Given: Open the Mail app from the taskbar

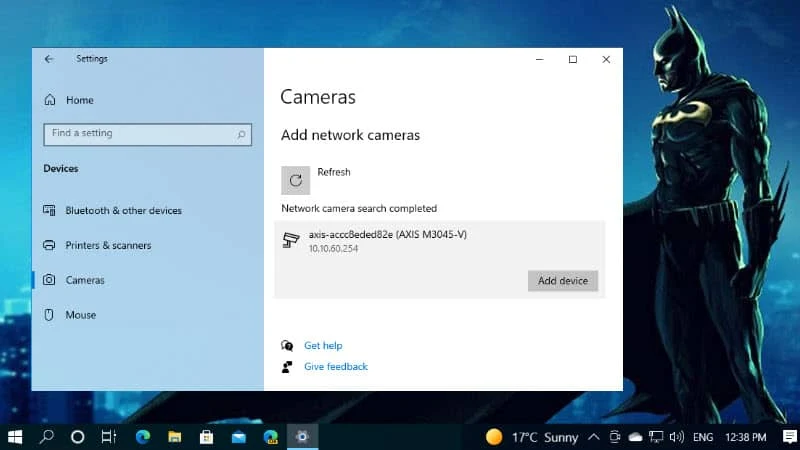Looking at the screenshot, I should click(239, 437).
